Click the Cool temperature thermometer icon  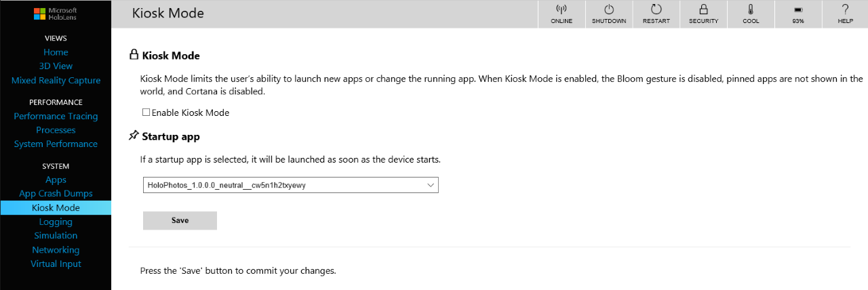[x=751, y=10]
